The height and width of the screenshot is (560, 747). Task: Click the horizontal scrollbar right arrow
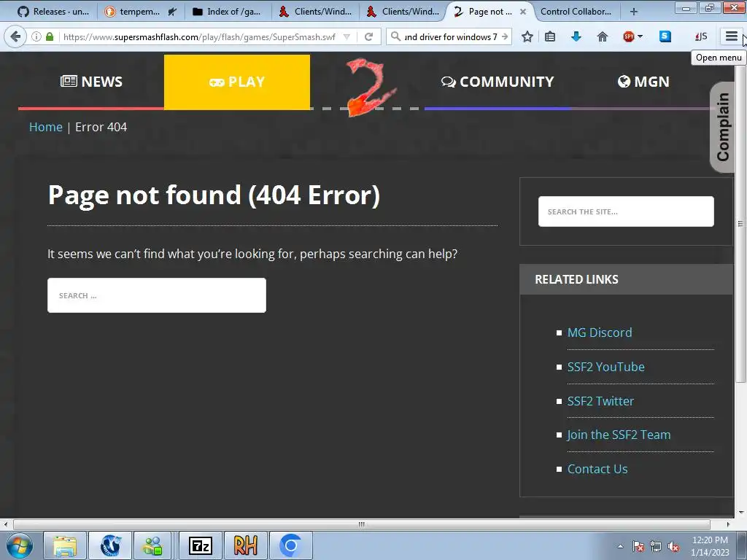728,524
